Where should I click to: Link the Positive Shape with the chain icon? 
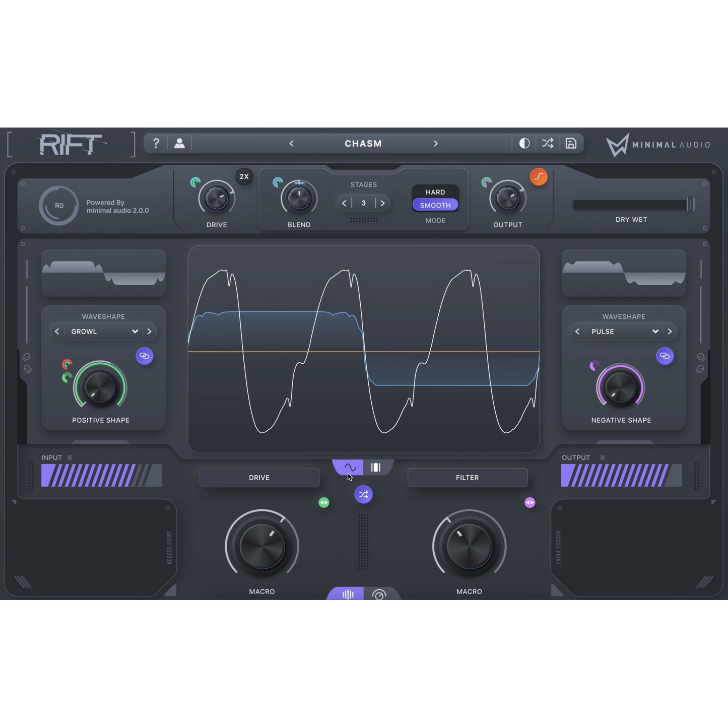145,356
